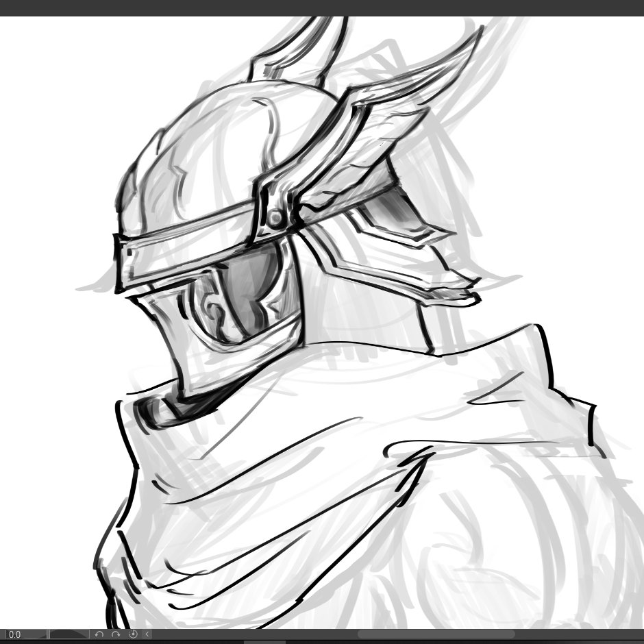Collapse the rotation controls with the left chevron
Screen dimensions: 644x644
(x=147, y=634)
